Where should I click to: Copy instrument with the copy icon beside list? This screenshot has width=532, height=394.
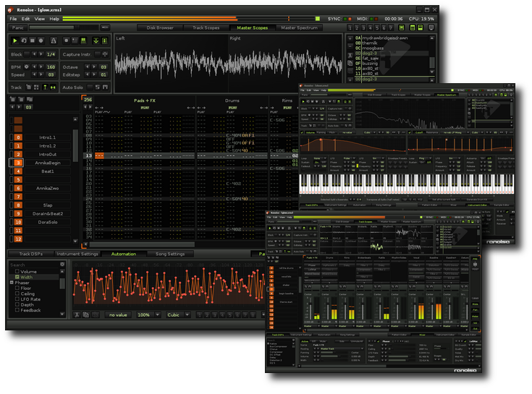350,64
